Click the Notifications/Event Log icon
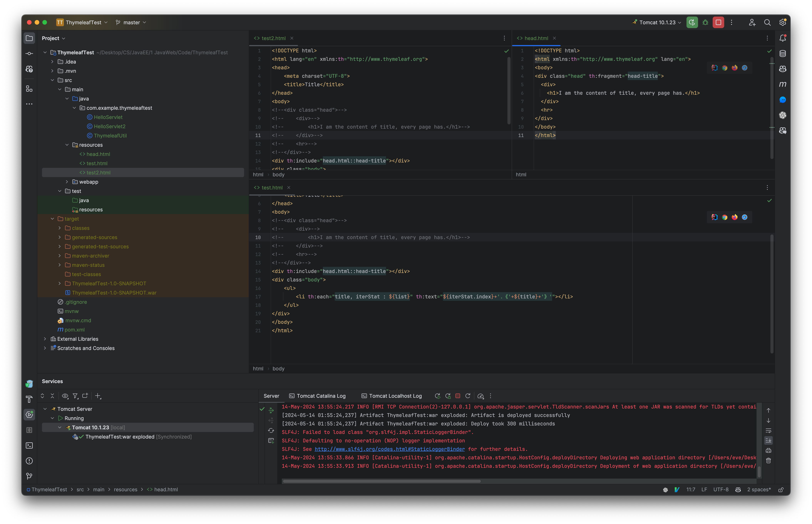The image size is (812, 524). [783, 38]
